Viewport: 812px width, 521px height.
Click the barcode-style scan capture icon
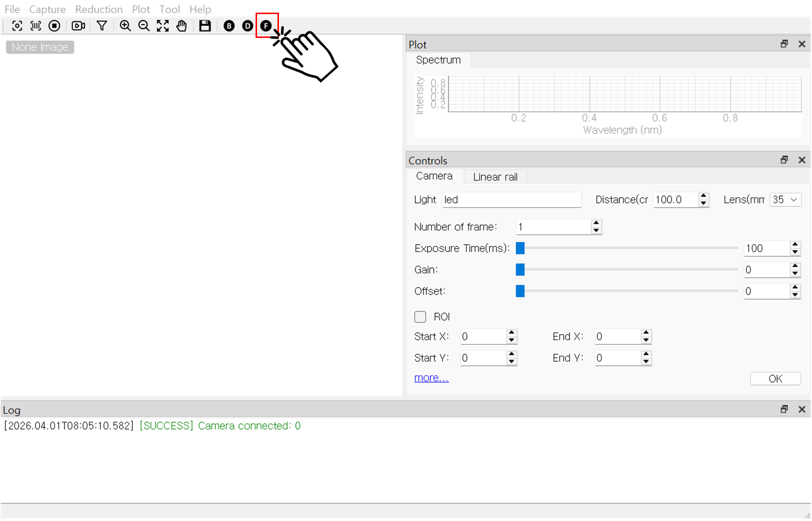(x=36, y=26)
